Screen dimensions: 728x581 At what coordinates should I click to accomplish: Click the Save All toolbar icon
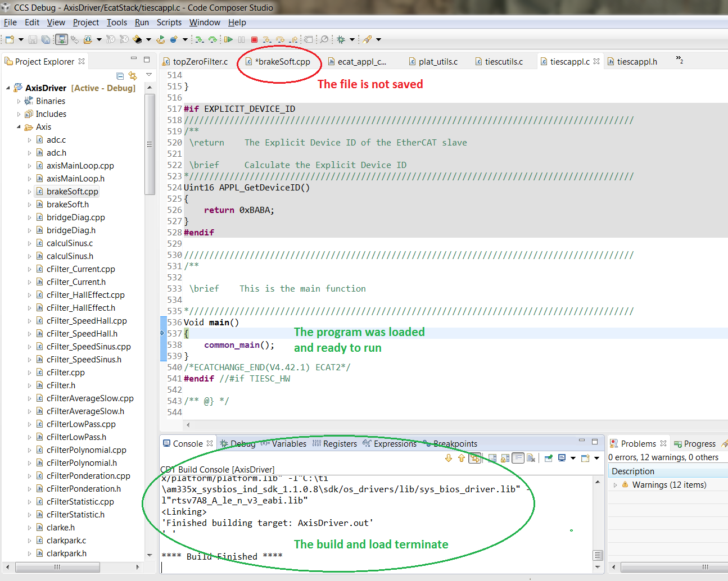[x=46, y=39]
